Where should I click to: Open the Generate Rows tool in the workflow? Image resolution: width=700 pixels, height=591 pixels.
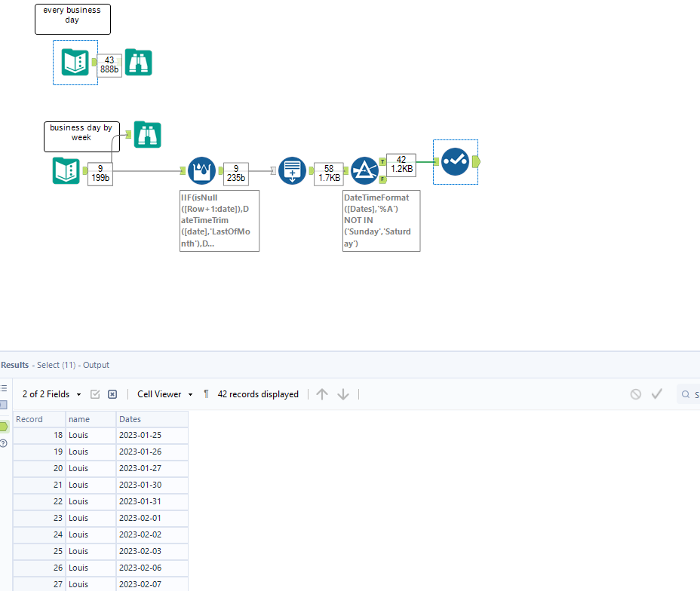tap(292, 170)
